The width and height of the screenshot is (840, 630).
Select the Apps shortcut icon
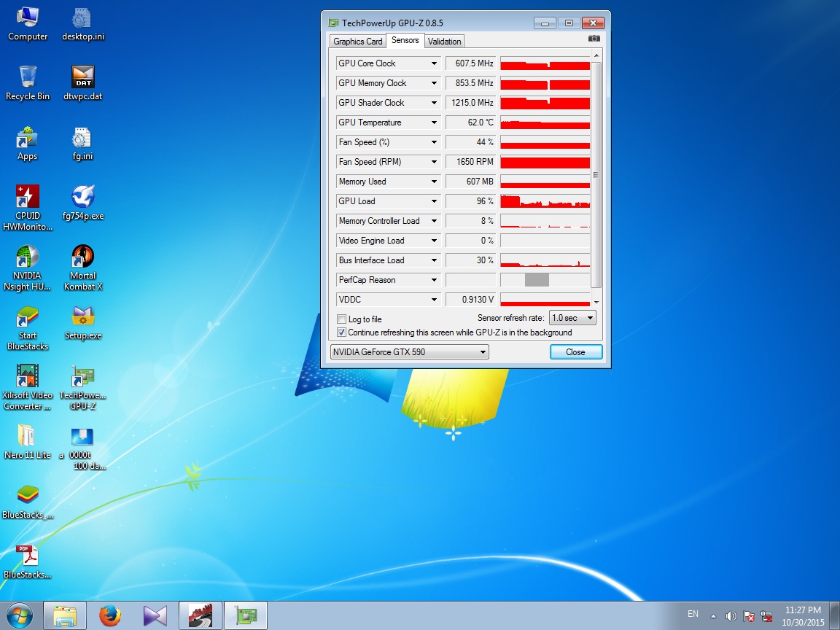[27, 144]
